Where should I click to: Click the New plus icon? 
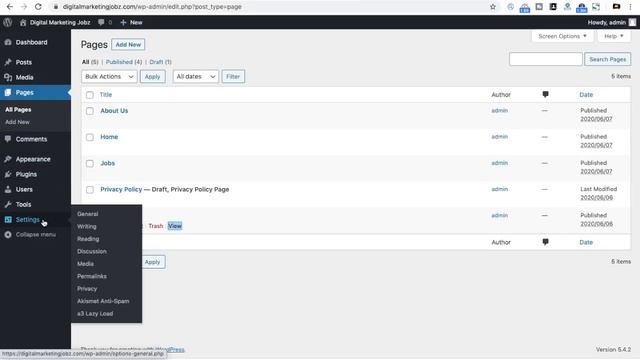(x=123, y=22)
